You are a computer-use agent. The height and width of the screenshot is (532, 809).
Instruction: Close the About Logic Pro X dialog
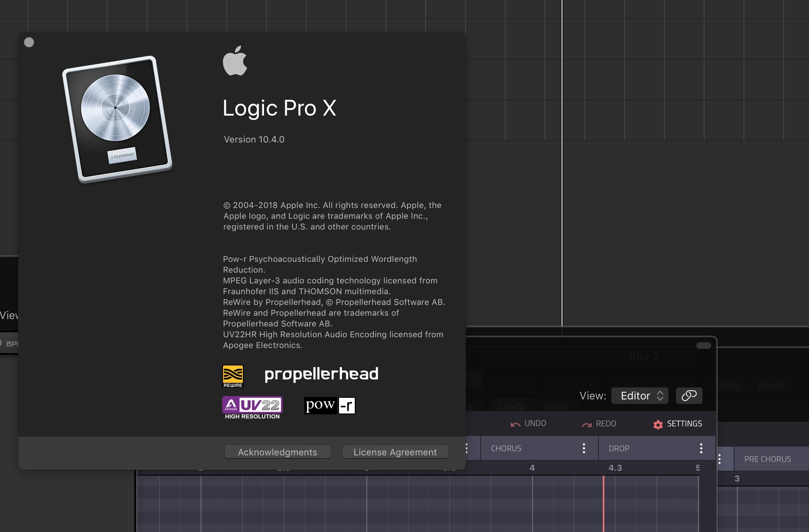coord(29,42)
